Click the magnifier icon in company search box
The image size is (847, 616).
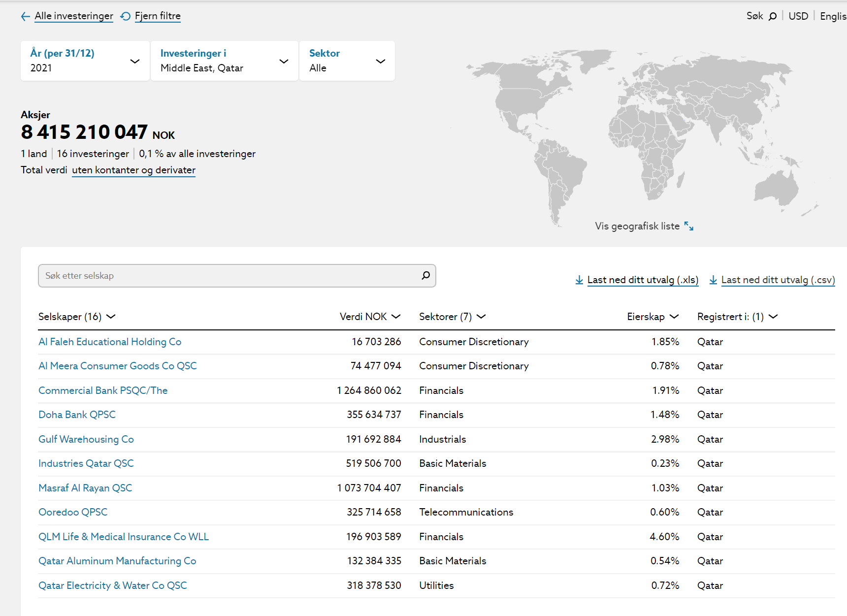[425, 276]
